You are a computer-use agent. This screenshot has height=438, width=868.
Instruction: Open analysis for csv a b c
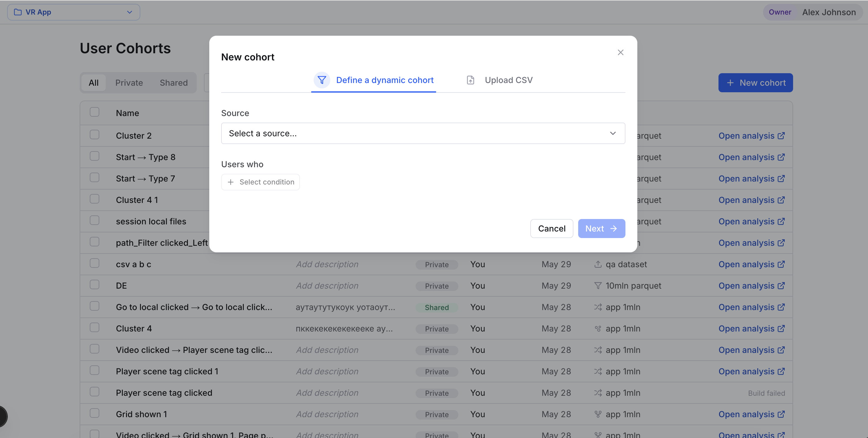[x=752, y=264]
